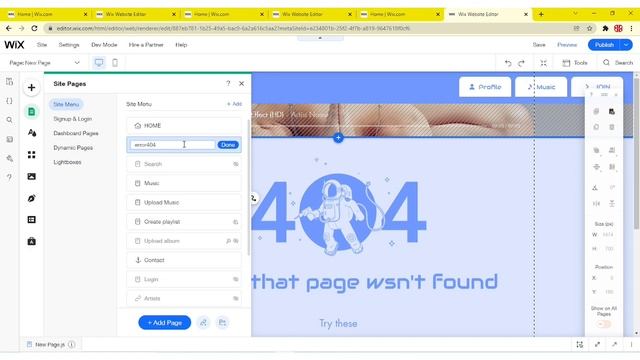Open the browser tab search chevron

pyautogui.click(x=575, y=14)
